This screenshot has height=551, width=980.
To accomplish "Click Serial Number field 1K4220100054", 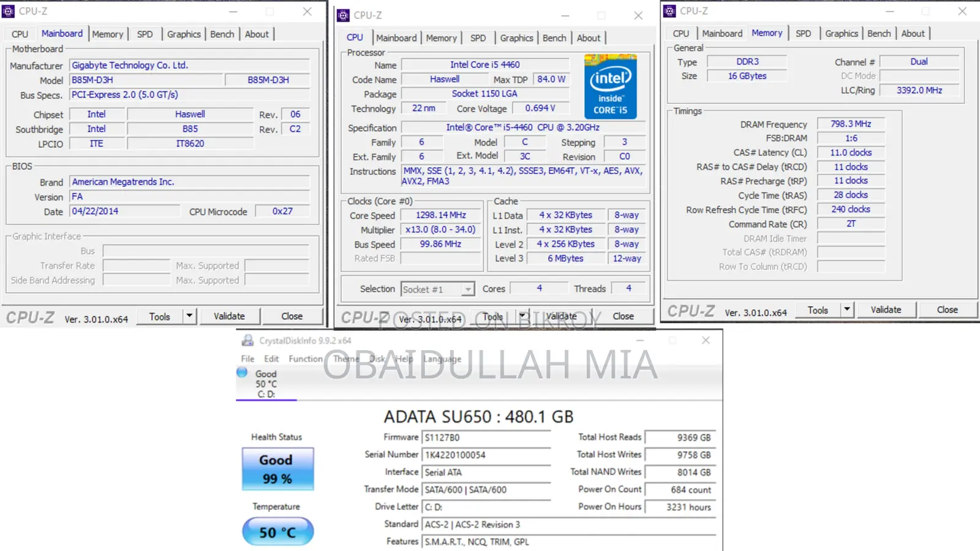I will [486, 455].
